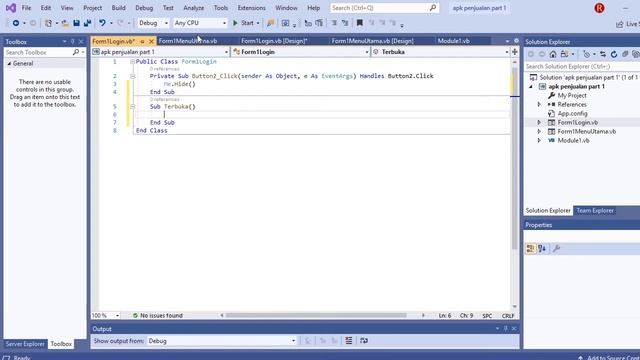Click Add to Source Control
Screen dimensions: 640x360
pos(609,358)
